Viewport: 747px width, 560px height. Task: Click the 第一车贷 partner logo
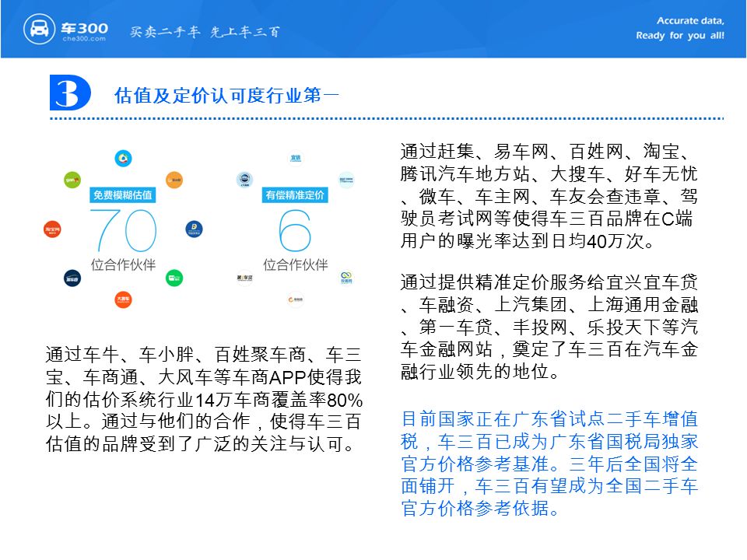pos(244,278)
